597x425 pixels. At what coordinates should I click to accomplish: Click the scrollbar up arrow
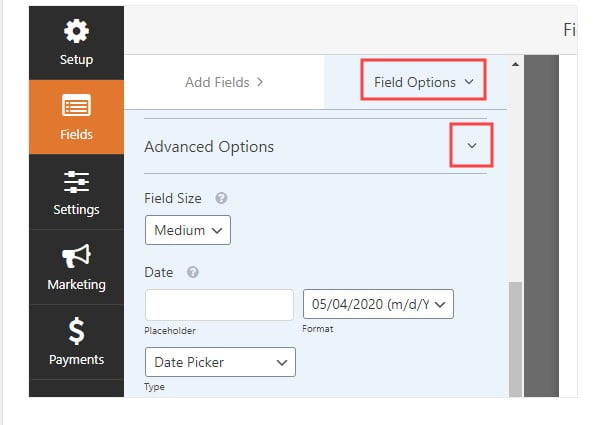tap(515, 64)
